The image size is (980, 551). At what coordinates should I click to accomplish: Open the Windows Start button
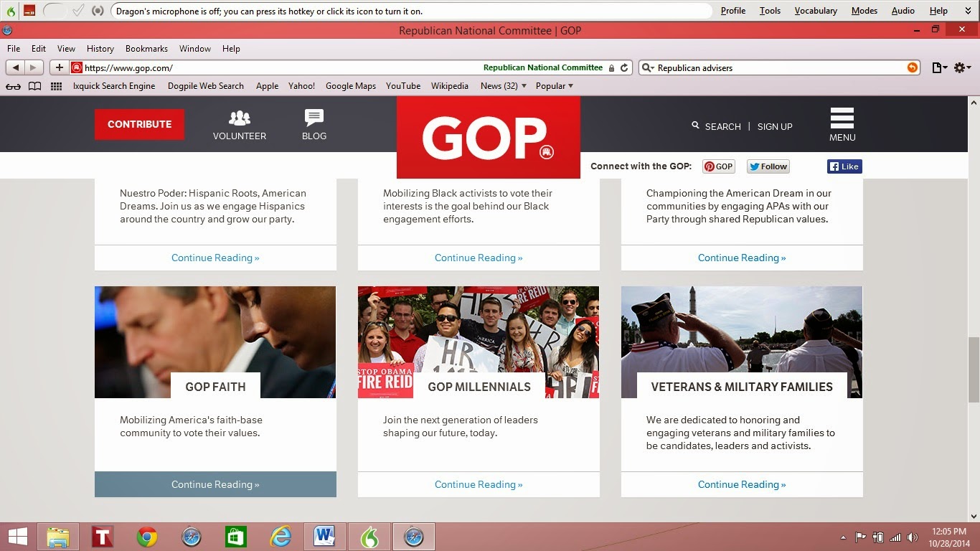(17, 537)
